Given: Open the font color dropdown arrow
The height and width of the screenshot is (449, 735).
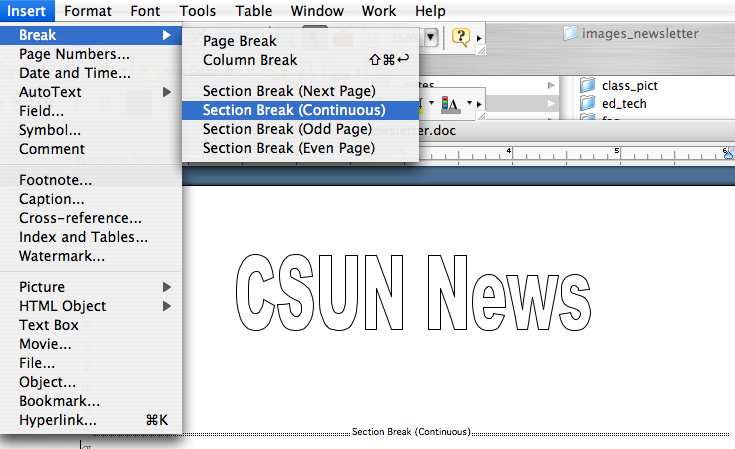Looking at the screenshot, I should coord(469,103).
